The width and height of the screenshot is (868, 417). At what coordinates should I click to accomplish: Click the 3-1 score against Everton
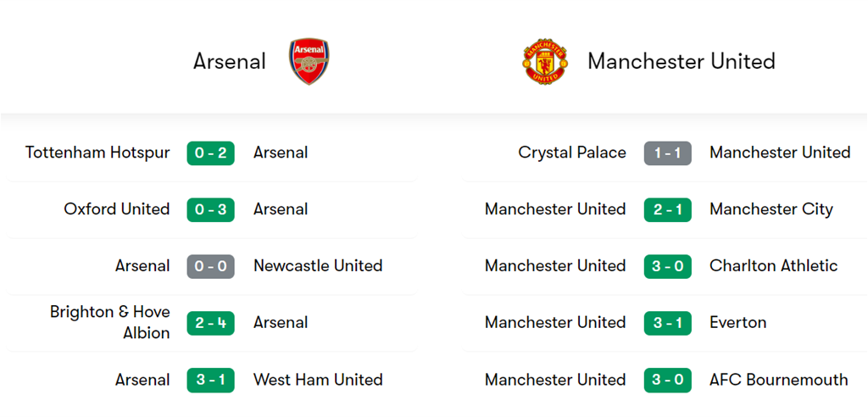667,323
